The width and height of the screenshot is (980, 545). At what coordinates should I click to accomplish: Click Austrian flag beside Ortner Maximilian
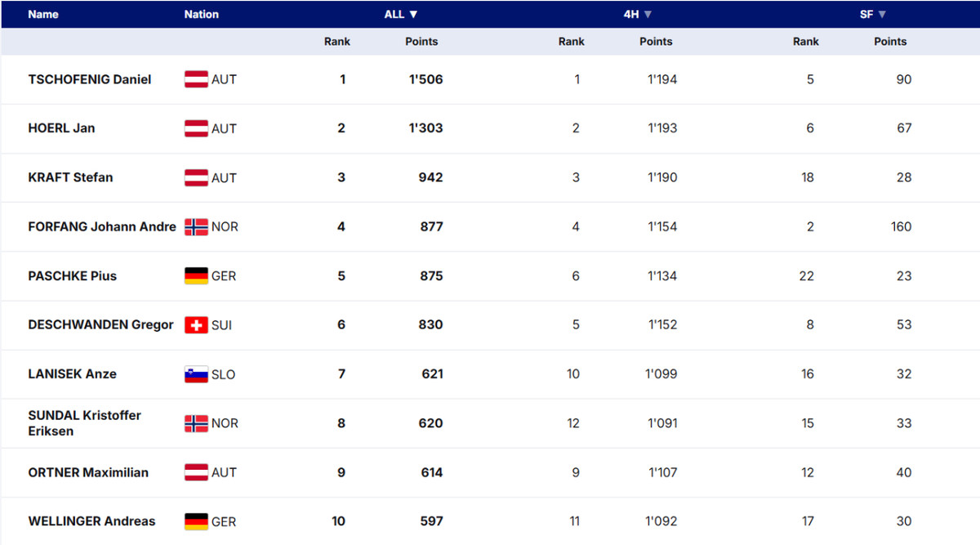click(x=196, y=472)
